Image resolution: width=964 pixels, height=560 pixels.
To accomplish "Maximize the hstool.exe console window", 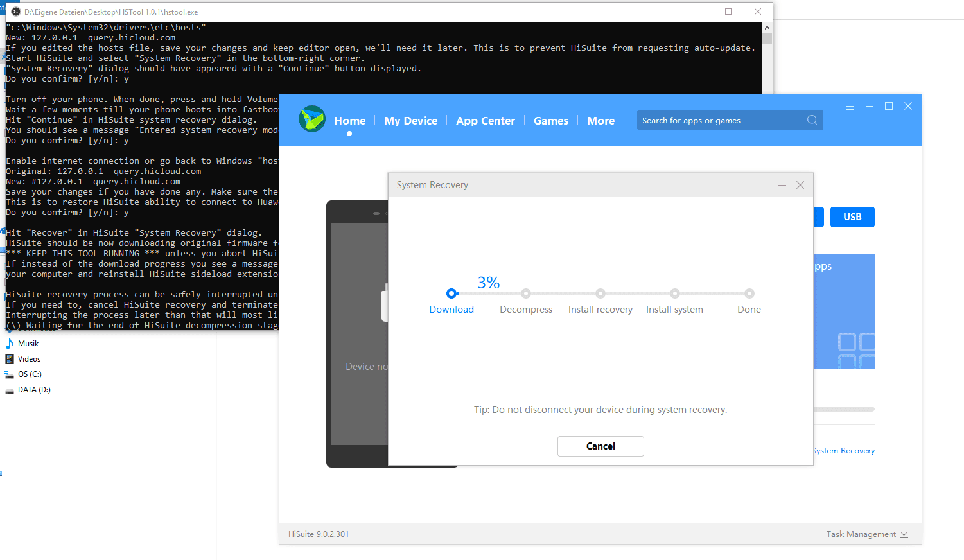I will point(728,12).
